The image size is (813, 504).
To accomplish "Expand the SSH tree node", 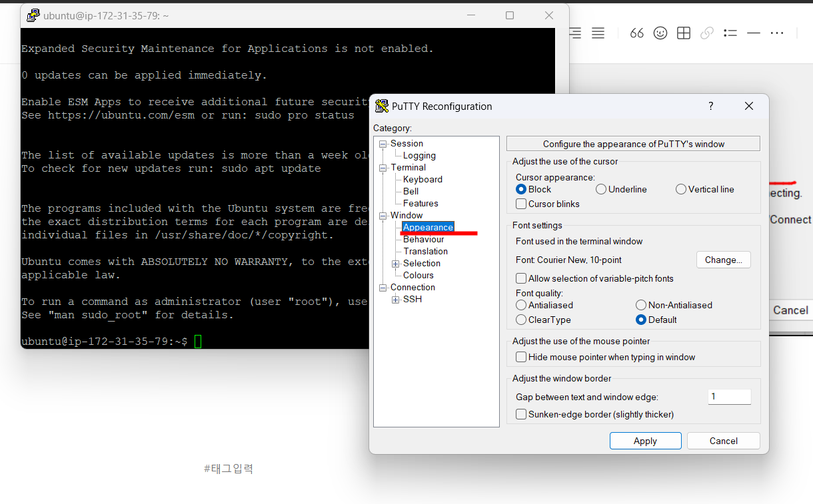I will pyautogui.click(x=396, y=299).
